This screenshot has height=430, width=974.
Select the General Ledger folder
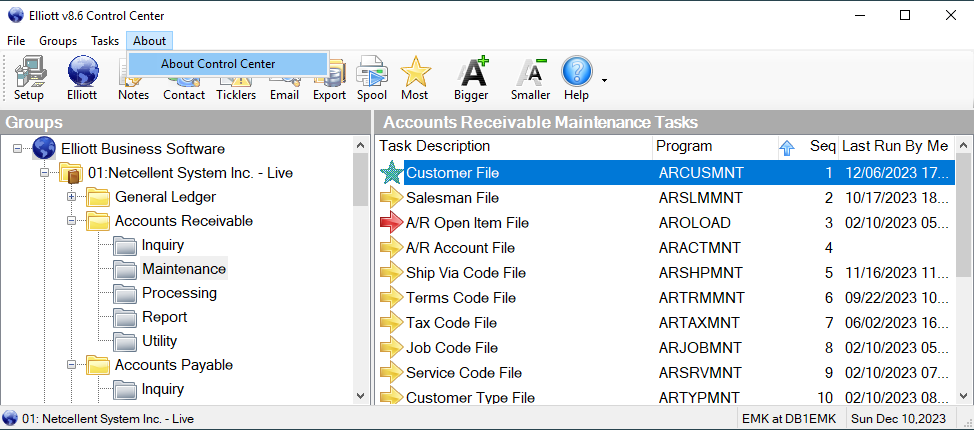coord(165,197)
